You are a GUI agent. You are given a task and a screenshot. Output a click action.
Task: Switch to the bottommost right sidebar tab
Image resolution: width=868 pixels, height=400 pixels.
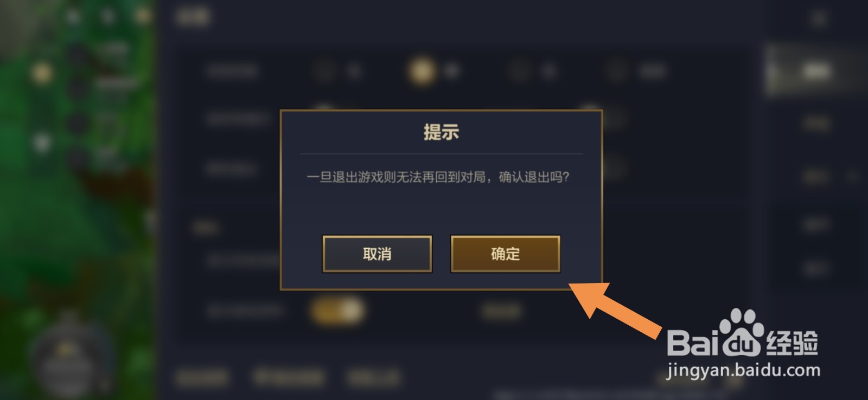point(816,268)
